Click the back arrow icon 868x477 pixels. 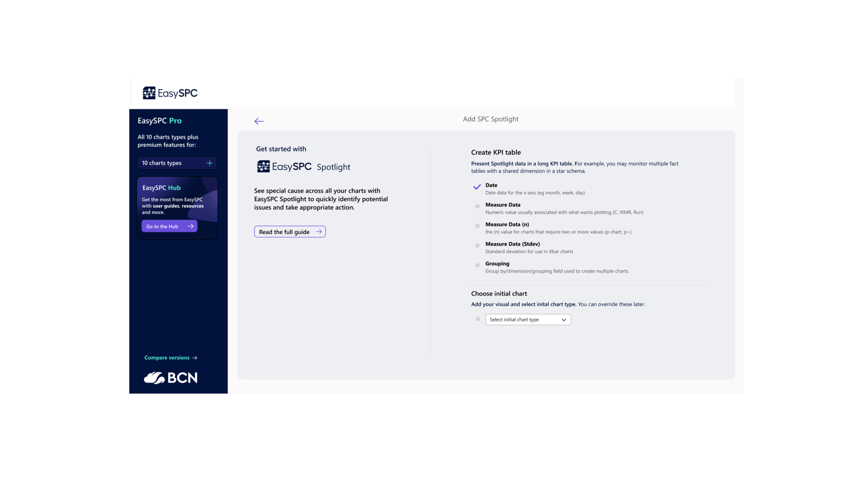tap(259, 121)
